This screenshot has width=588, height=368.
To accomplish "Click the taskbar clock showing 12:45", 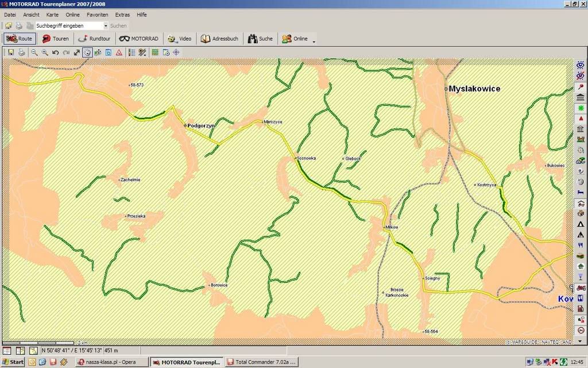I will click(577, 362).
